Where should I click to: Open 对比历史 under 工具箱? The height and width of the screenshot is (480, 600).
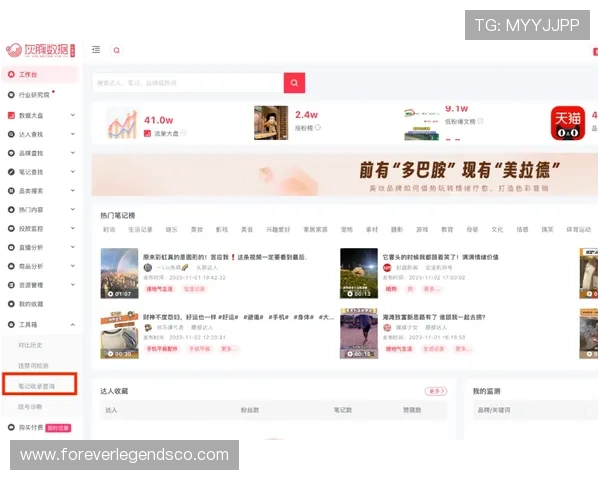click(x=30, y=345)
